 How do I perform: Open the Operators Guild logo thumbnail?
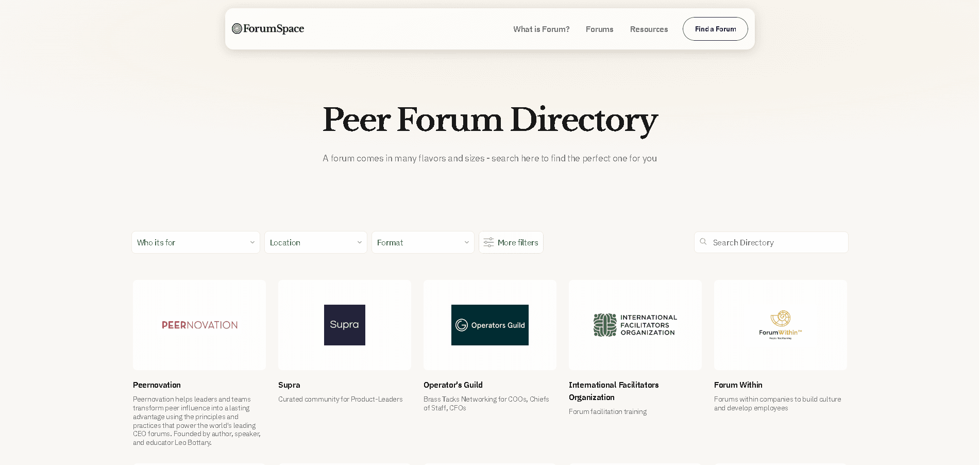(x=490, y=325)
